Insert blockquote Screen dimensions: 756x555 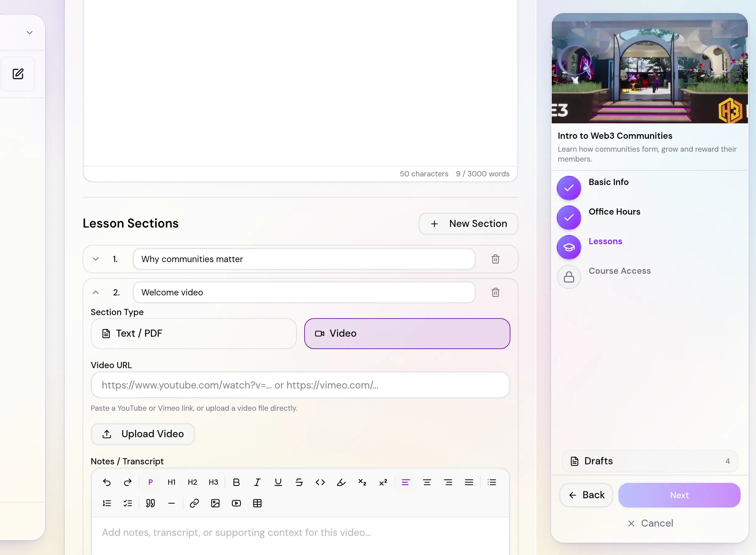point(151,503)
